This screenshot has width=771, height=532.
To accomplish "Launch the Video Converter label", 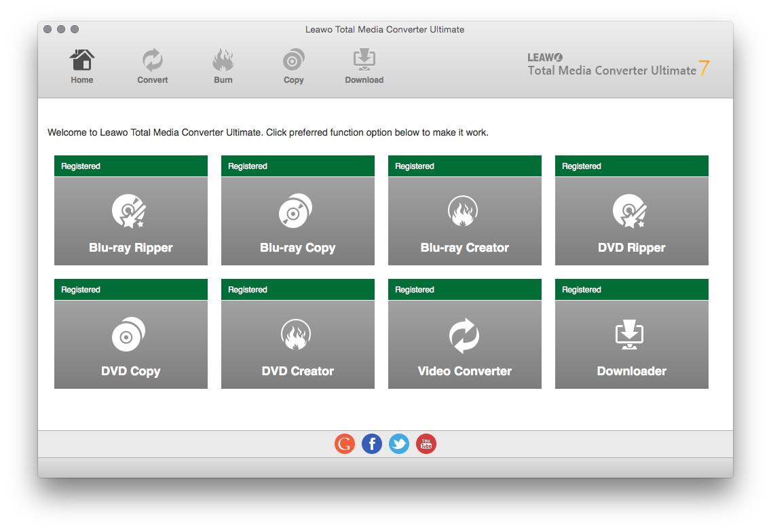I will [x=465, y=371].
